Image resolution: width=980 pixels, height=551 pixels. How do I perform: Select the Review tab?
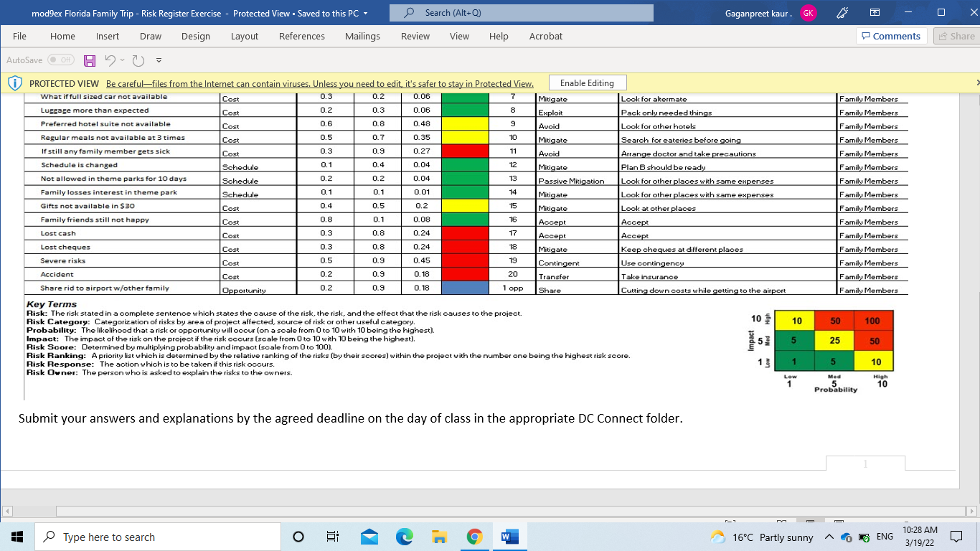click(415, 36)
